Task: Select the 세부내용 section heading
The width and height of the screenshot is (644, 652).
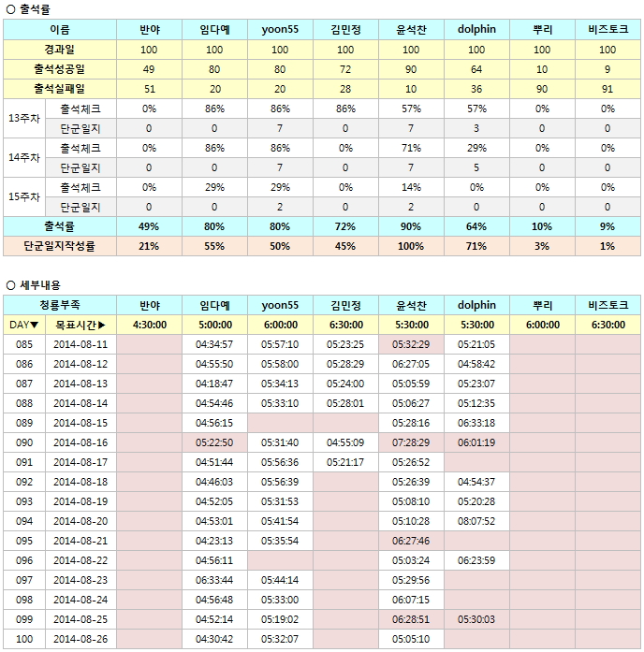Action: tap(40, 284)
